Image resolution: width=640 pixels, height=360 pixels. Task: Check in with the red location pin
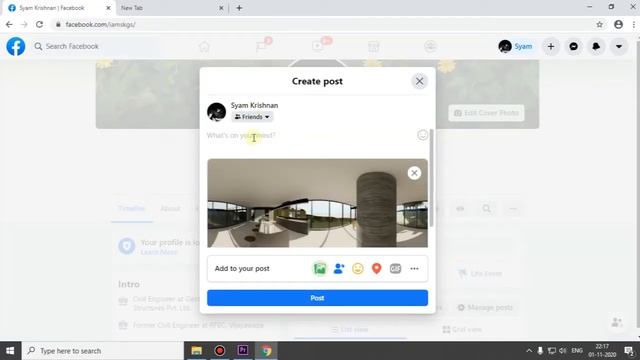tap(376, 269)
